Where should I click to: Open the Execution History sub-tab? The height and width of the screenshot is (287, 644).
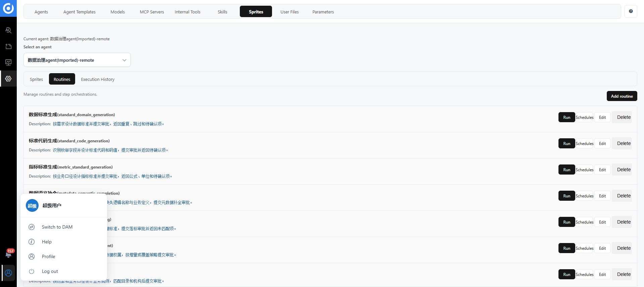pyautogui.click(x=98, y=79)
